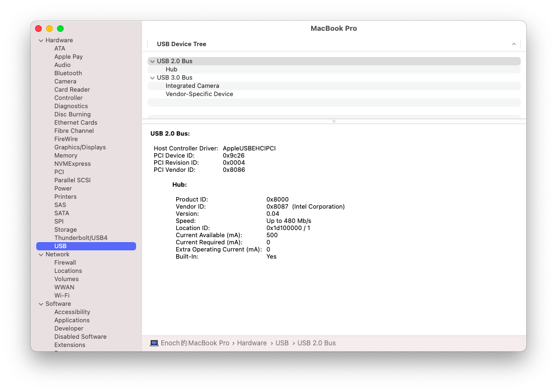Collapse the USB 2.0 Bus entry
557x392 pixels.
tap(152, 61)
